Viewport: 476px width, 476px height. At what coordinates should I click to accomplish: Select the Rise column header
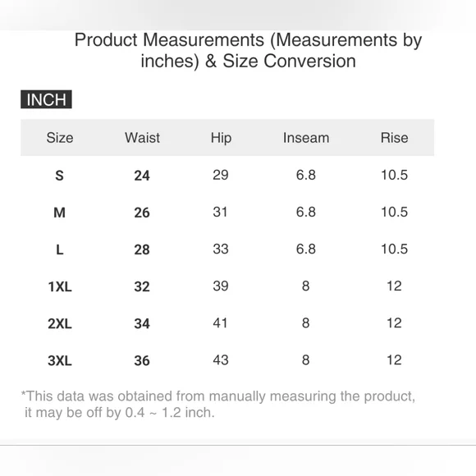coord(394,138)
